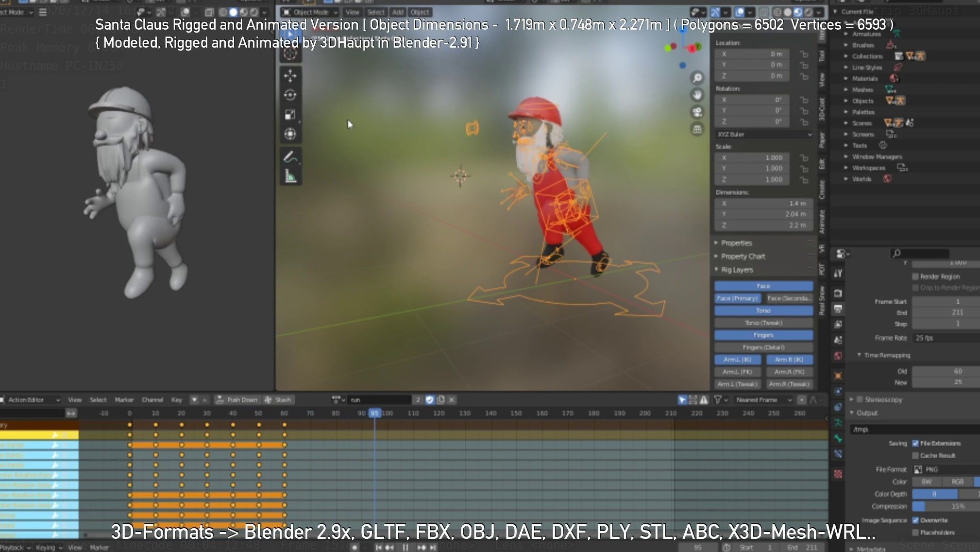Select the Scale tool in viewport toolbar
The image size is (980, 552).
point(290,115)
